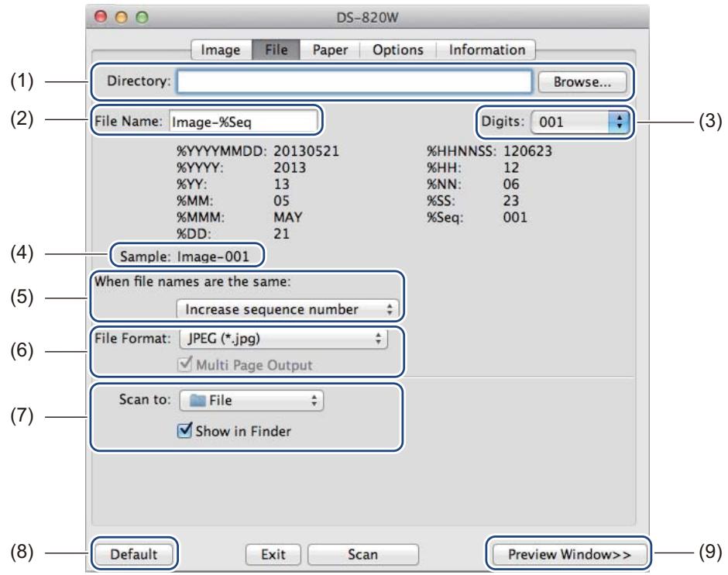Select the File tab
728x575 pixels.
pos(276,50)
